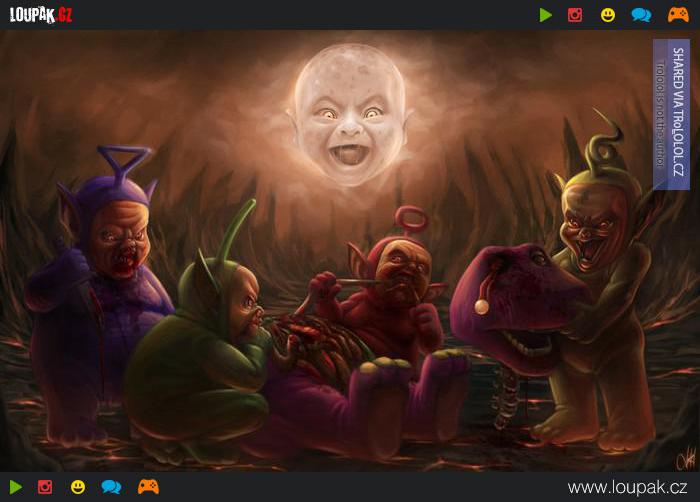Open orange gamepad icon in top bar

click(x=678, y=15)
